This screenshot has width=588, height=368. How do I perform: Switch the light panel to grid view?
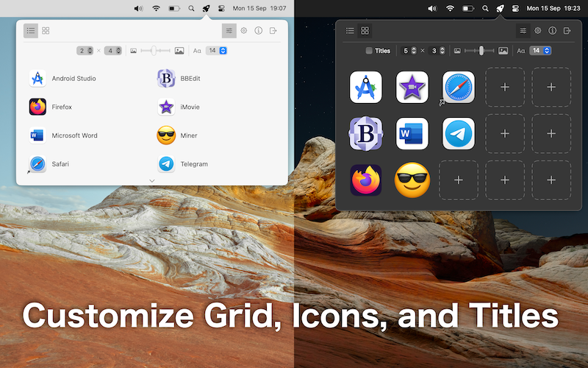(x=46, y=31)
